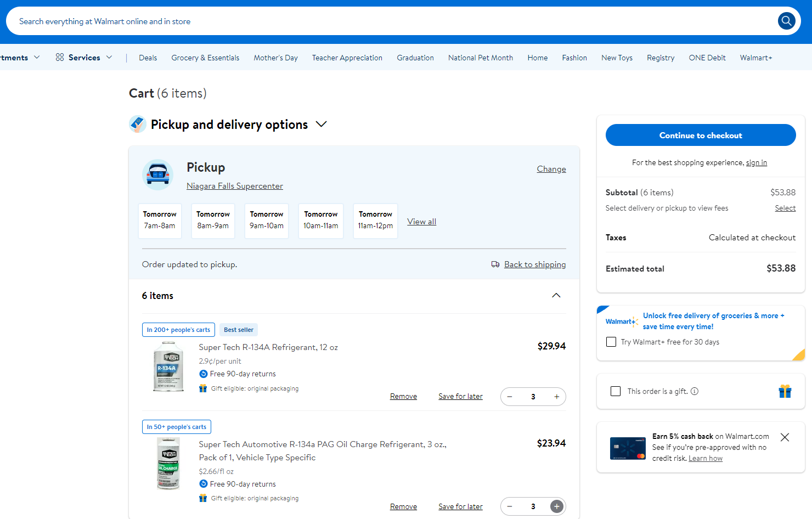Open the Home category
Viewport: 812px width, 519px height.
coord(538,58)
